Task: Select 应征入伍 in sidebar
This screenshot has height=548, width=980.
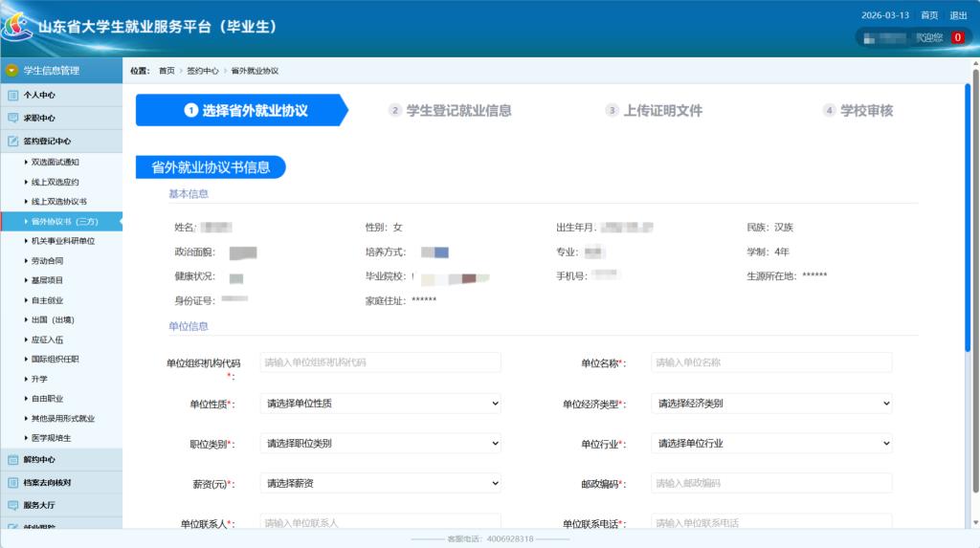Action: (47, 340)
